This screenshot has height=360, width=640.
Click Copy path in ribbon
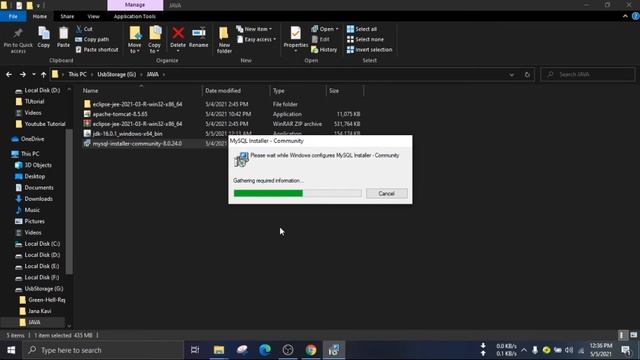click(x=92, y=39)
